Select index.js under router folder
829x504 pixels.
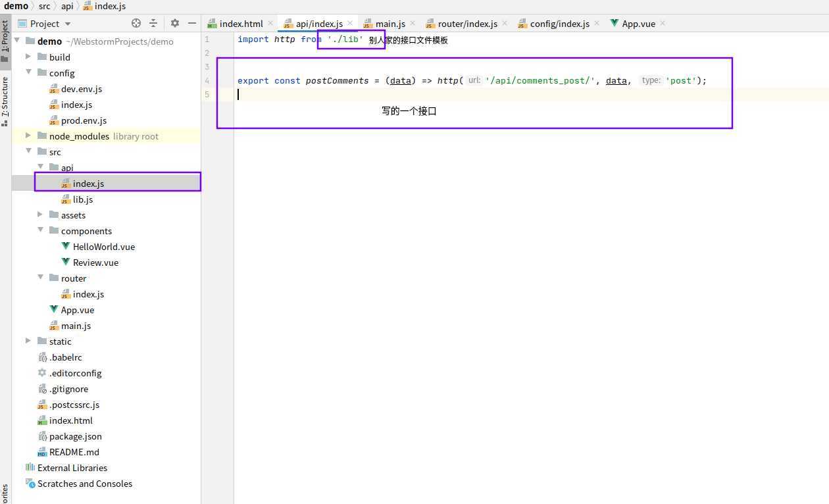point(88,294)
